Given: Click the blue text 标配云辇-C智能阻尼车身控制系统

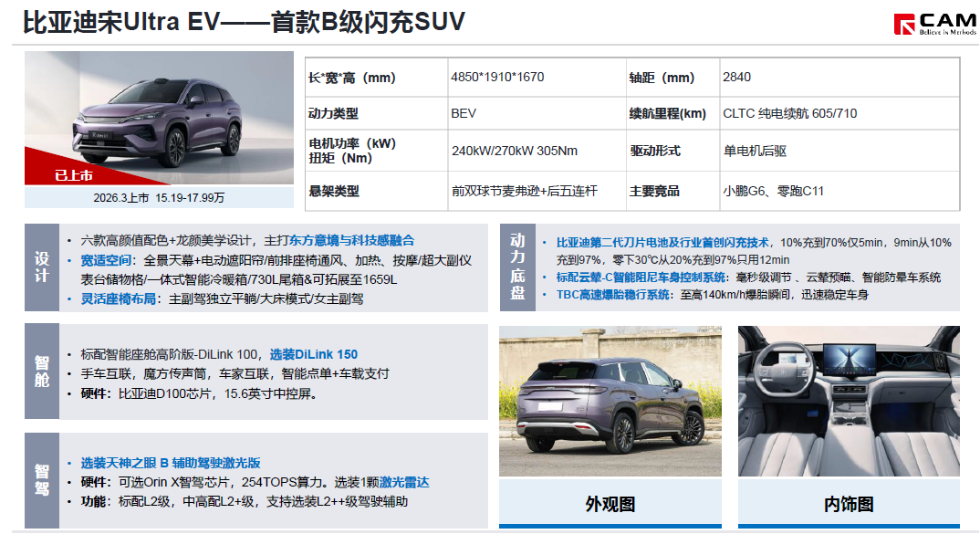Looking at the screenshot, I should [x=641, y=277].
